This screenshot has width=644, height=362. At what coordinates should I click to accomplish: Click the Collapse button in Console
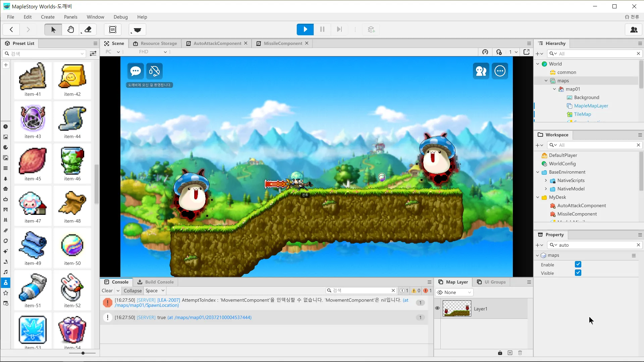[x=132, y=291]
